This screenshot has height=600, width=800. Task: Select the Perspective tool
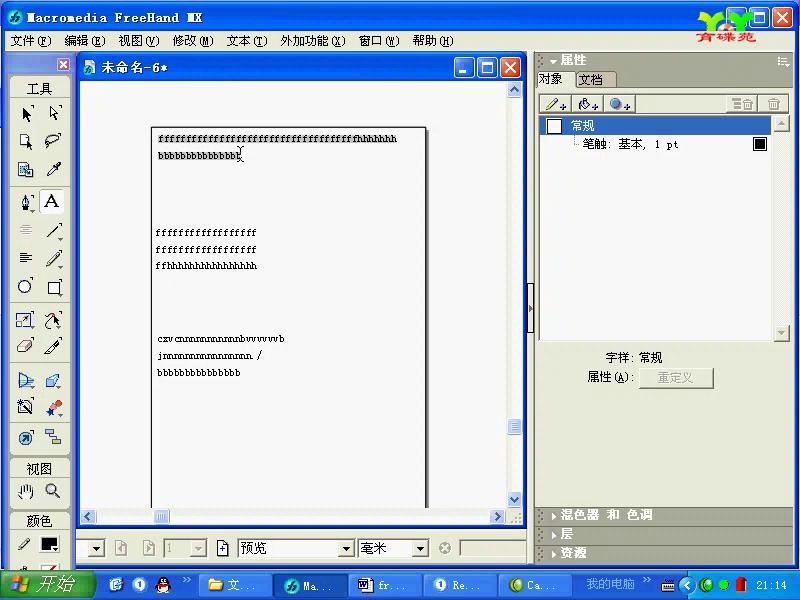(26, 381)
